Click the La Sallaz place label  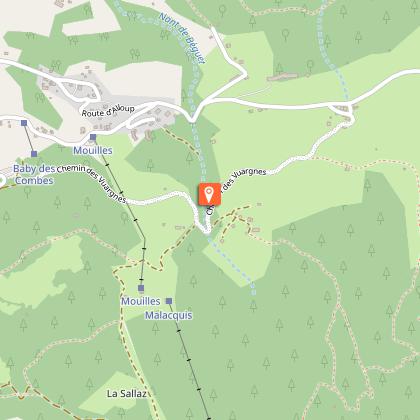tap(127, 394)
